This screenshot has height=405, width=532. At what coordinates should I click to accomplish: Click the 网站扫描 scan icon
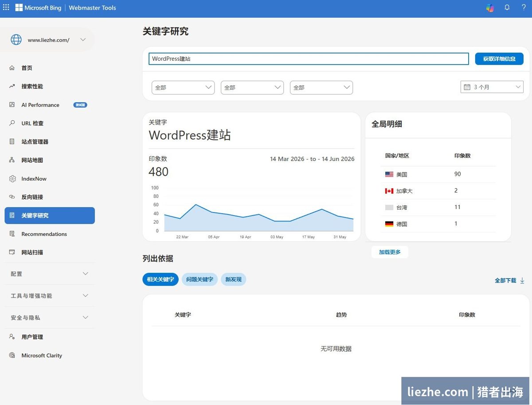(x=12, y=252)
